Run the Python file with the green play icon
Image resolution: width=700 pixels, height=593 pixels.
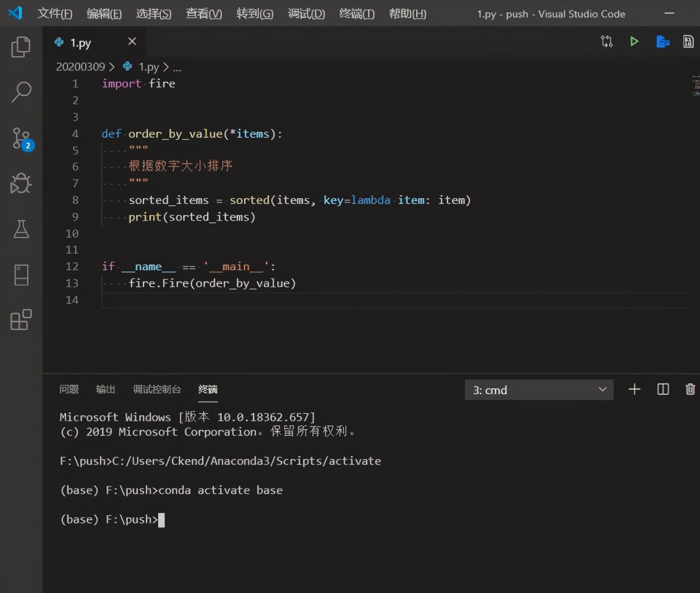pyautogui.click(x=634, y=41)
